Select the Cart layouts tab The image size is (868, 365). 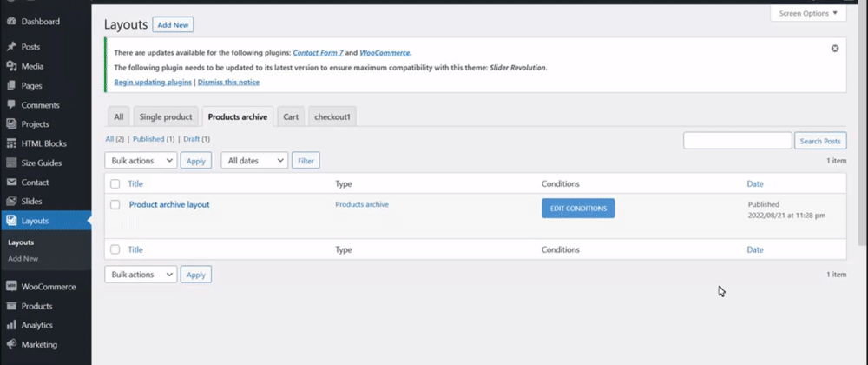click(291, 116)
